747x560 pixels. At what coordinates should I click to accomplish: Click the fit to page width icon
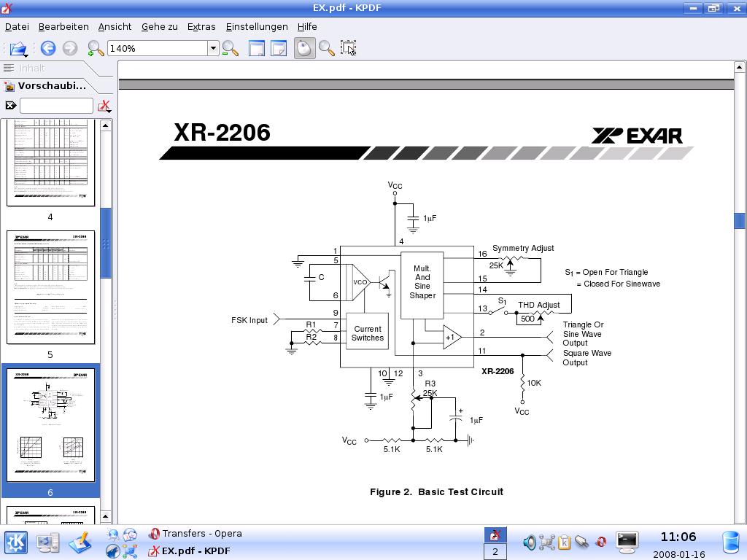coord(257,48)
